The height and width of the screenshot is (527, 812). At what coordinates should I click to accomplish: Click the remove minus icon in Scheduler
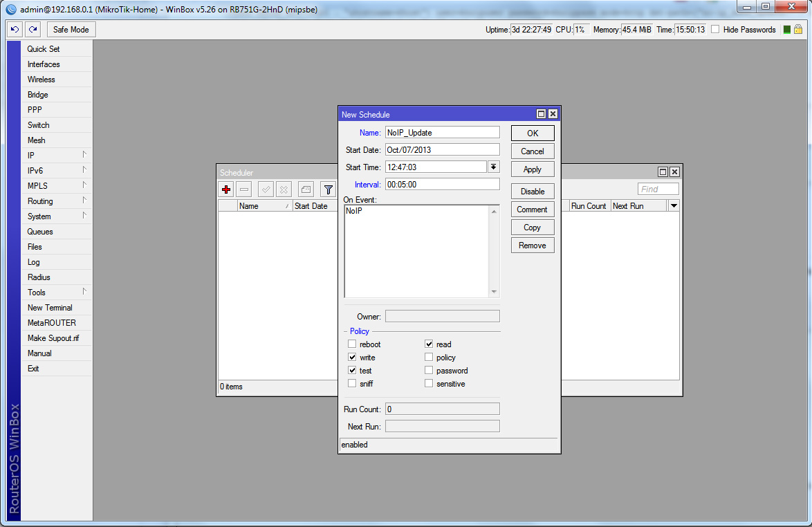(244, 189)
